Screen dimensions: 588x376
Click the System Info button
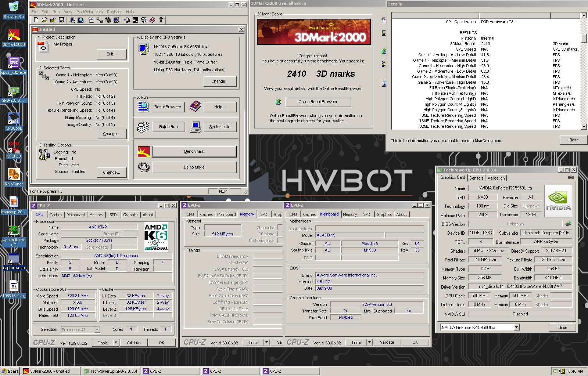pyautogui.click(x=220, y=127)
